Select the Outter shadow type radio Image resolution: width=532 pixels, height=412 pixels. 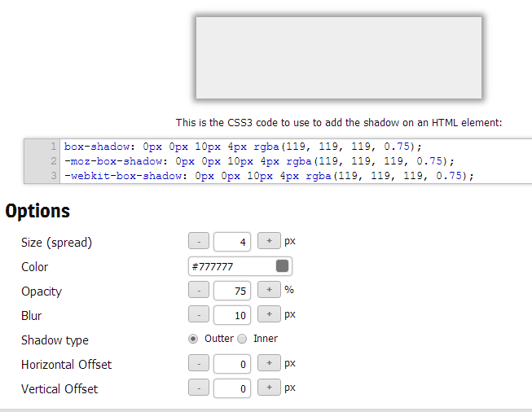click(x=193, y=339)
